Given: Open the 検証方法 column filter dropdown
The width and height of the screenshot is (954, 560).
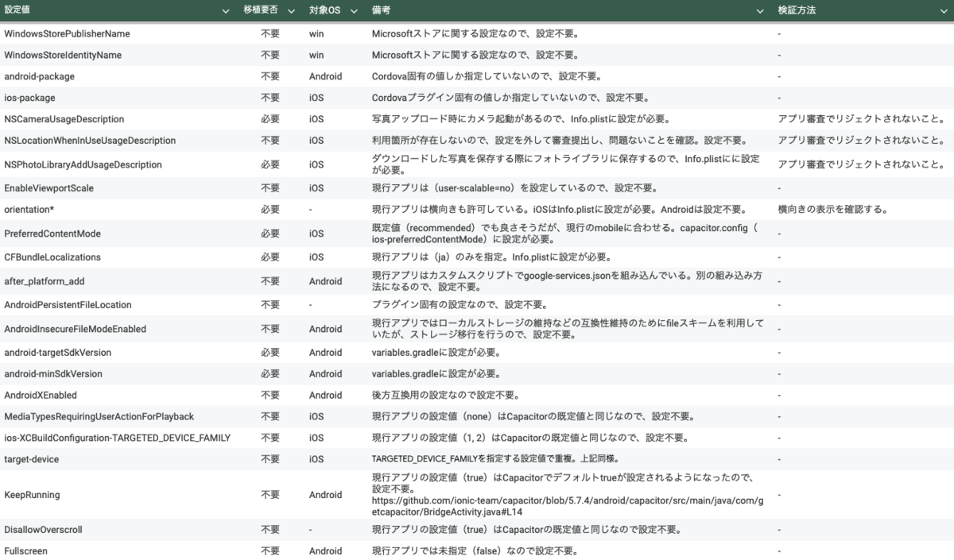Looking at the screenshot, I should pos(945,11).
